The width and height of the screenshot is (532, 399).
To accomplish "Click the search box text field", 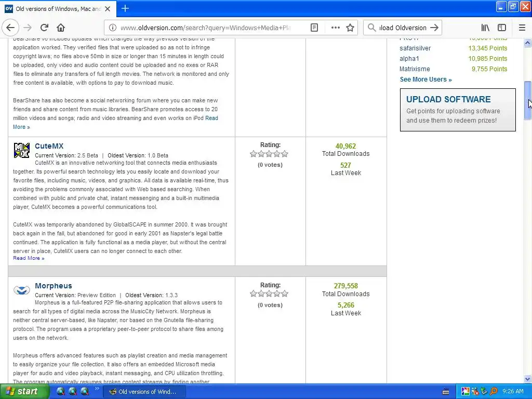I will (403, 28).
